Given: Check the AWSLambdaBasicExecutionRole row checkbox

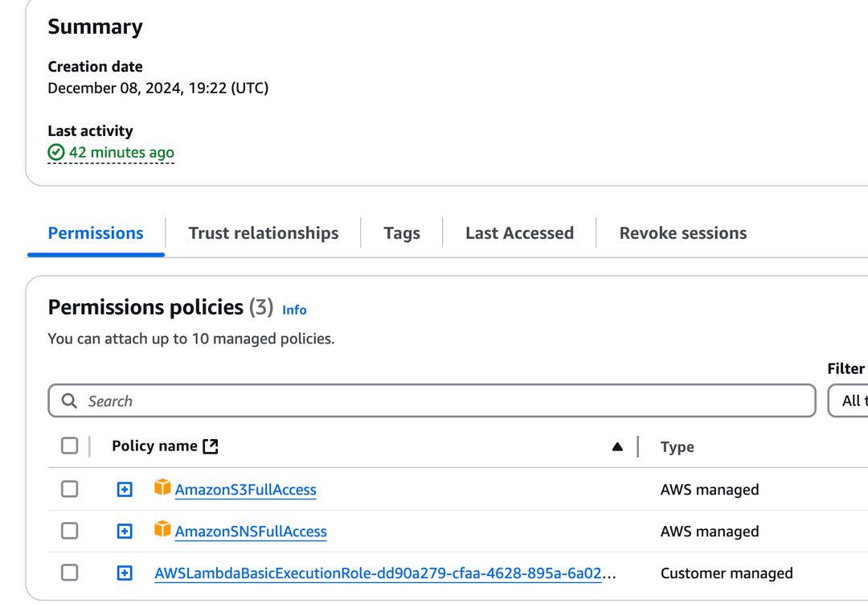Looking at the screenshot, I should pos(69,573).
